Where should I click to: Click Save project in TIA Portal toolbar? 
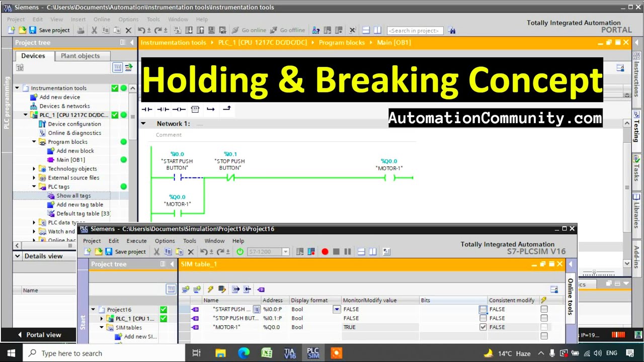tap(49, 30)
